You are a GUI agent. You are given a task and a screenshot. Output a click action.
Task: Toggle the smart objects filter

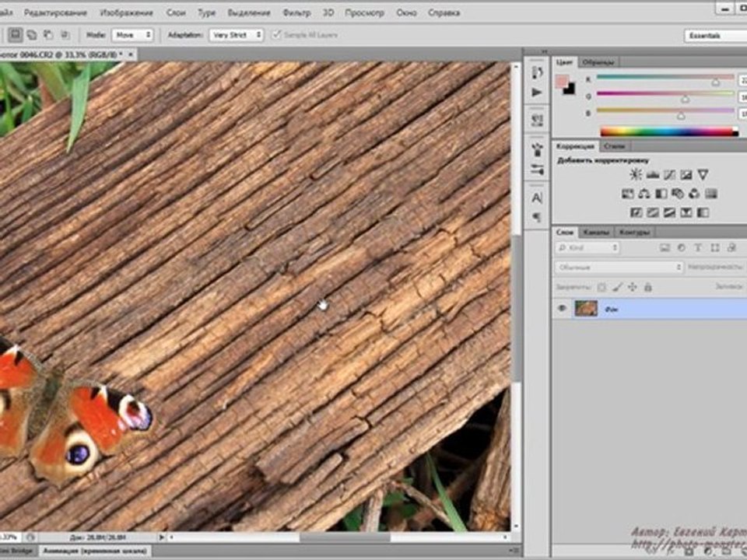click(x=731, y=247)
